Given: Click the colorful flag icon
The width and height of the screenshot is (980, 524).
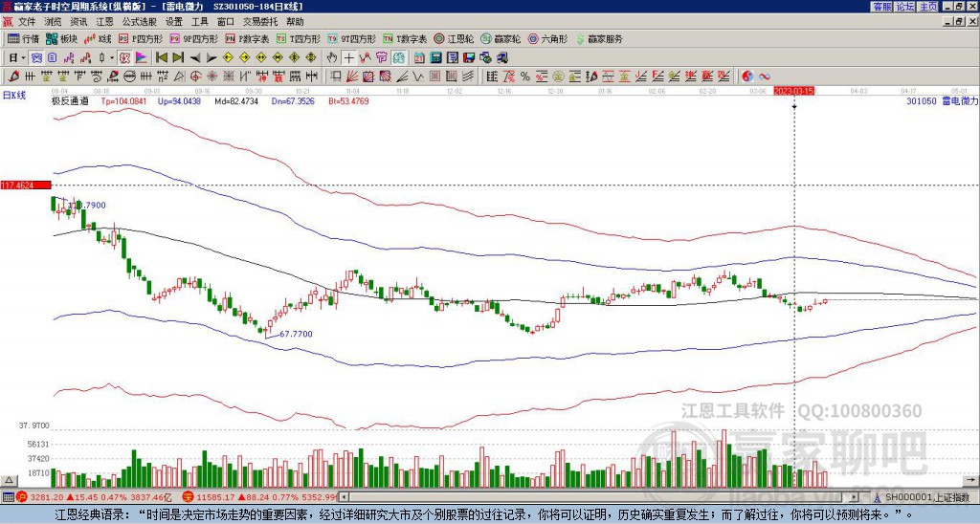Looking at the screenshot, I should [141, 58].
